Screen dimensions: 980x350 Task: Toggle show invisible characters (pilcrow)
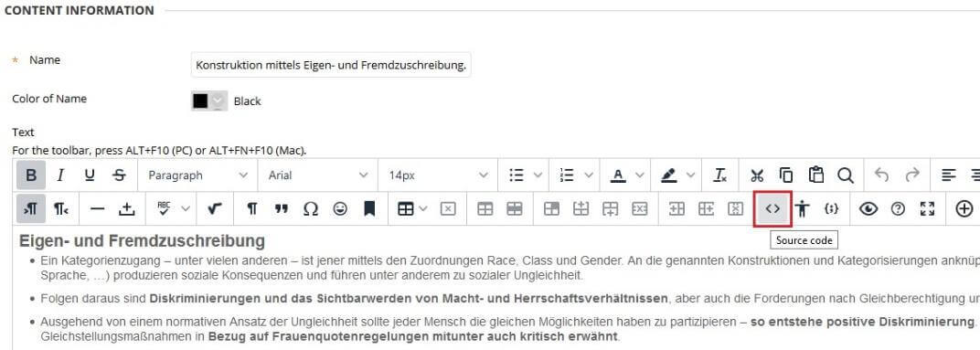[x=252, y=209]
